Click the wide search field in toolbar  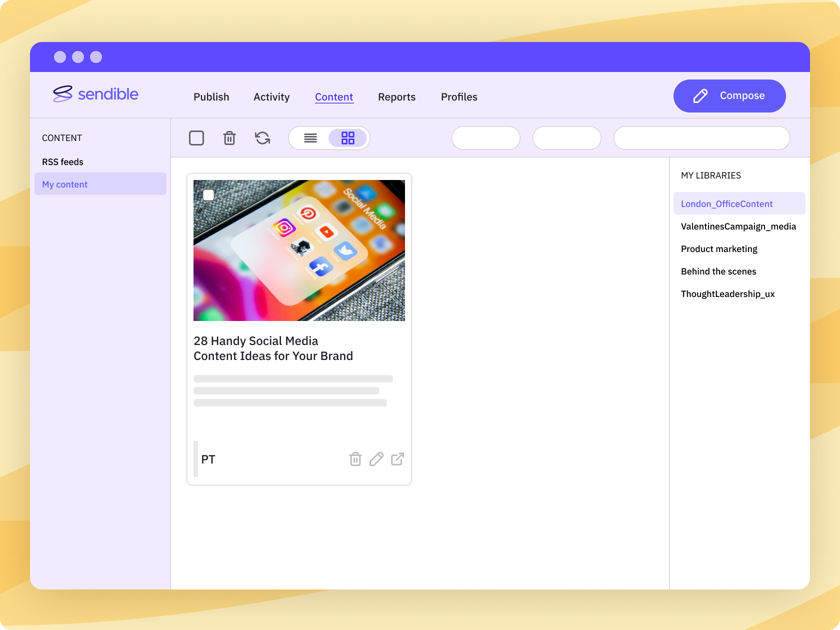coord(701,138)
